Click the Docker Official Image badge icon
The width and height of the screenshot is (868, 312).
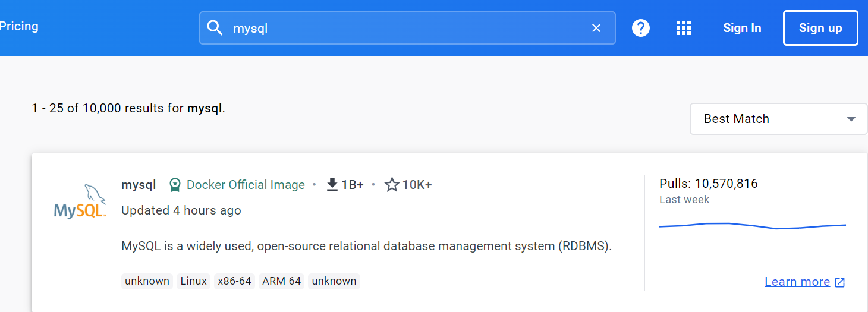tap(175, 185)
